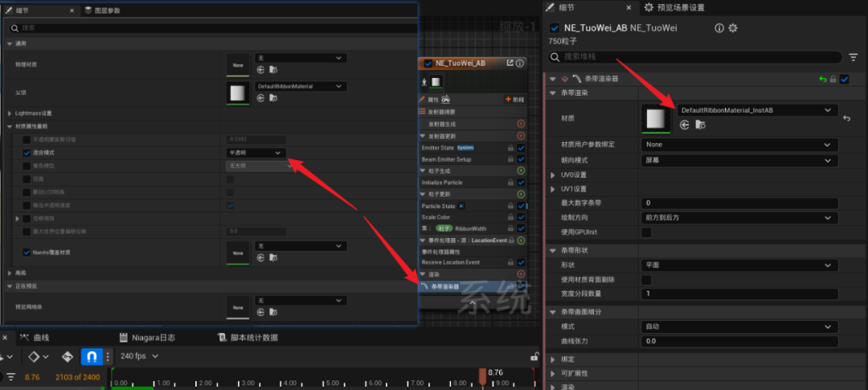Screen dimensions: 868x390
Task: Switch to 预览场景设置 tab
Action: click(x=674, y=8)
